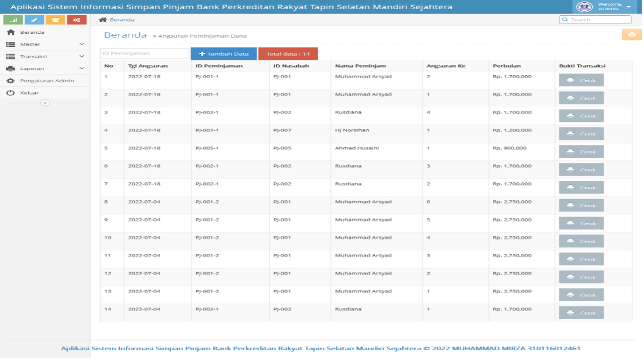Viewport: 644px width, 360px height.
Task: Click Cetak for row 11
Action: tap(581, 259)
